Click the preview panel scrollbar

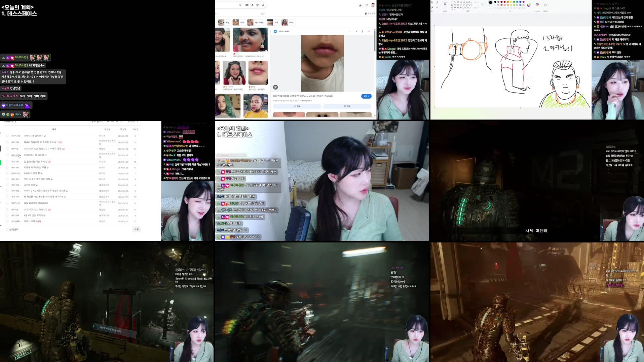(375, 40)
